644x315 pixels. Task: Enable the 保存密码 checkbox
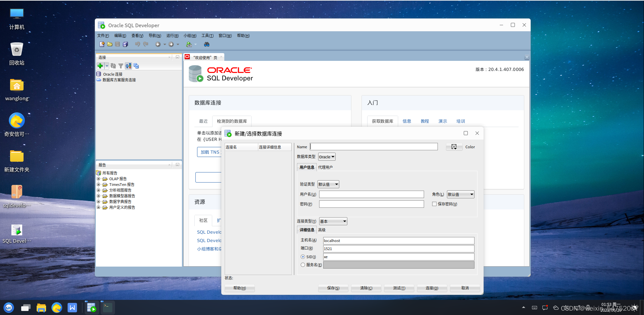click(x=434, y=204)
